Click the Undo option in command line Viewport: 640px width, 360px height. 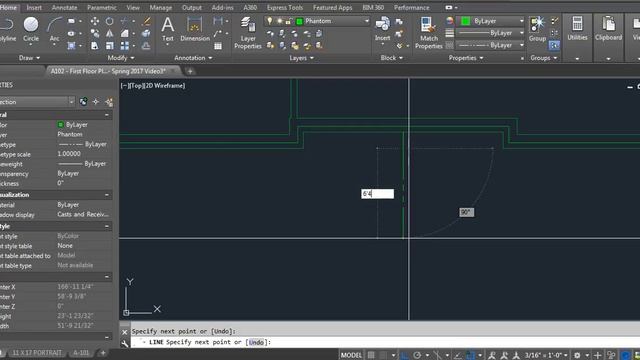(x=256, y=342)
